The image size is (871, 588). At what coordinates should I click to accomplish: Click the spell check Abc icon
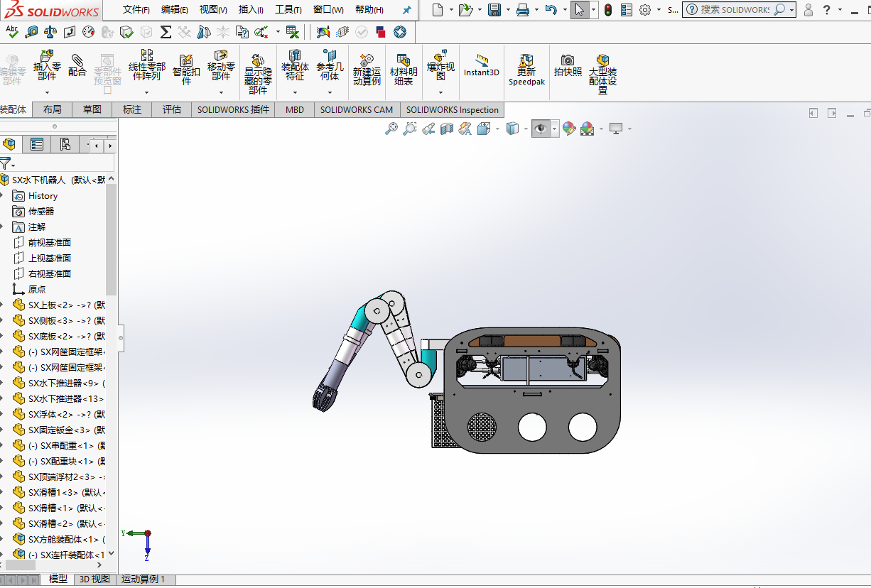(12, 31)
